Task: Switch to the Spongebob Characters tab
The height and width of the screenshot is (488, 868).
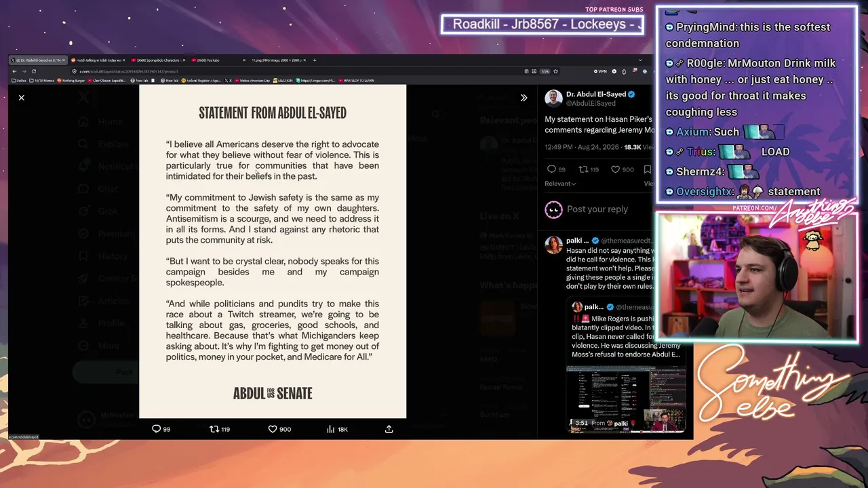Action: tap(157, 60)
